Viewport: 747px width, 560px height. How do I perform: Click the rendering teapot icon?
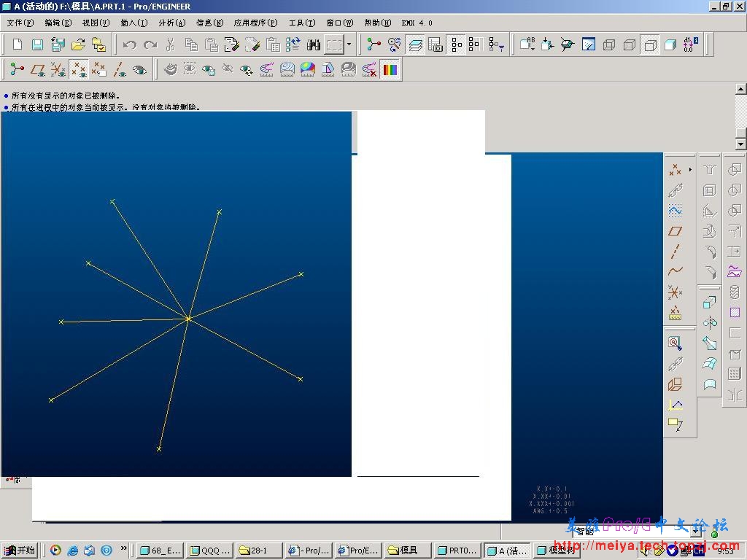(170, 69)
